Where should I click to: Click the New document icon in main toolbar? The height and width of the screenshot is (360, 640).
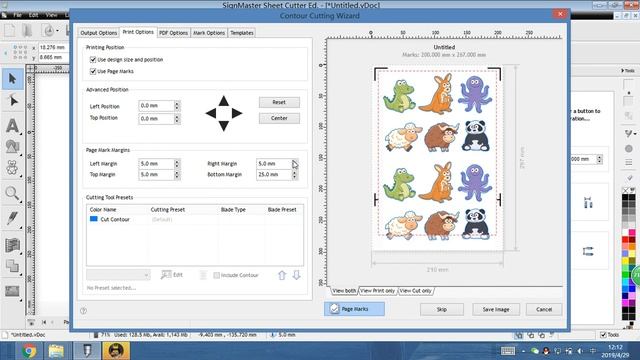(x=9, y=31)
